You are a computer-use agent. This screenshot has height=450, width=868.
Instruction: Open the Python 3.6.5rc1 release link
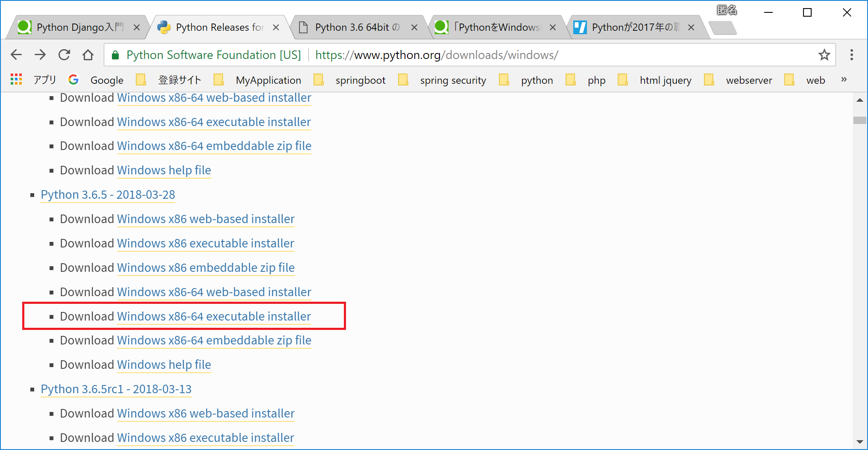[x=116, y=389]
